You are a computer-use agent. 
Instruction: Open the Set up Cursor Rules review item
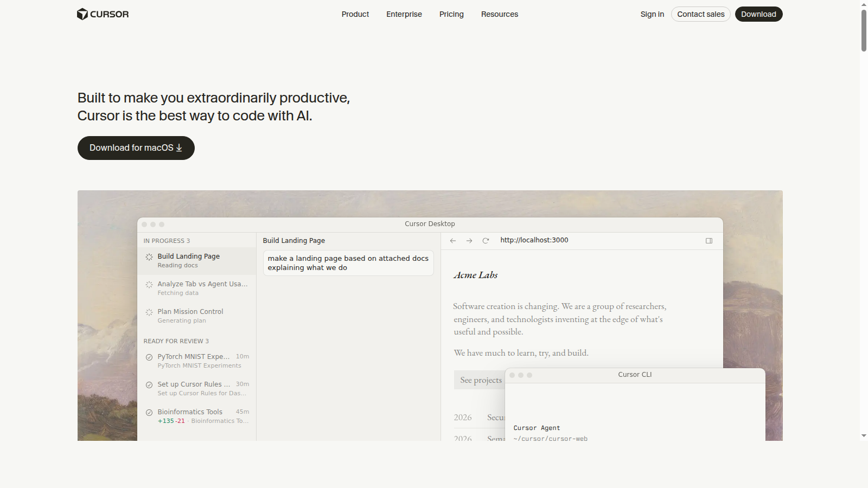click(x=197, y=389)
